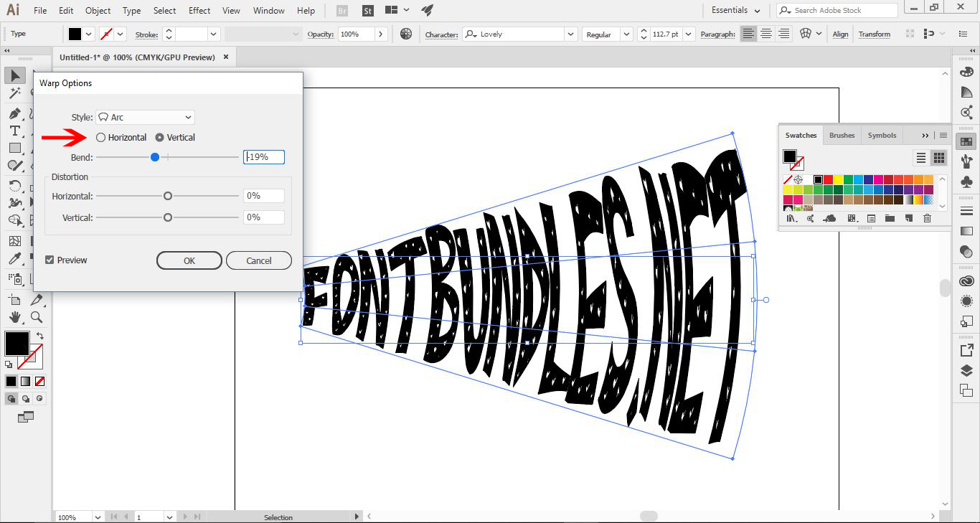Click the GPU rocket icon
This screenshot has width=980, height=523.
(x=427, y=11)
